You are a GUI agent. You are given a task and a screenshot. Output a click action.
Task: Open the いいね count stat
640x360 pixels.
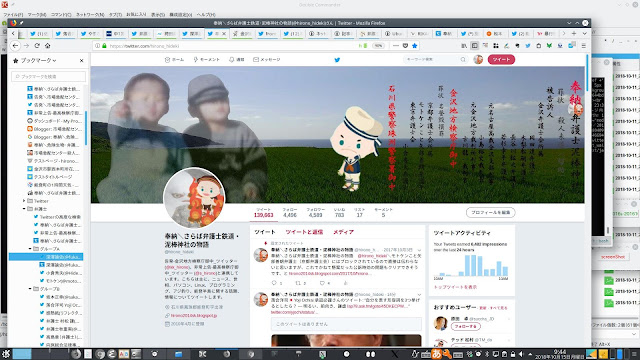coord(339,212)
